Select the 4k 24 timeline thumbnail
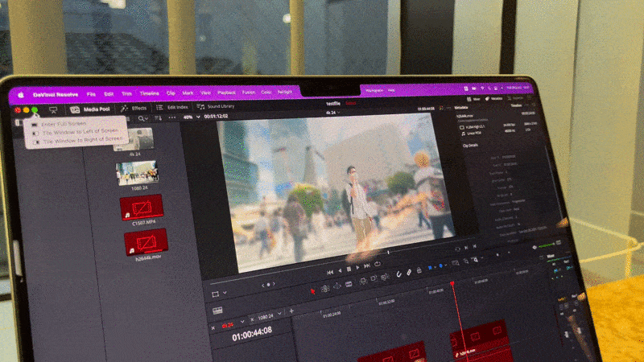The image size is (644, 362). click(x=134, y=139)
